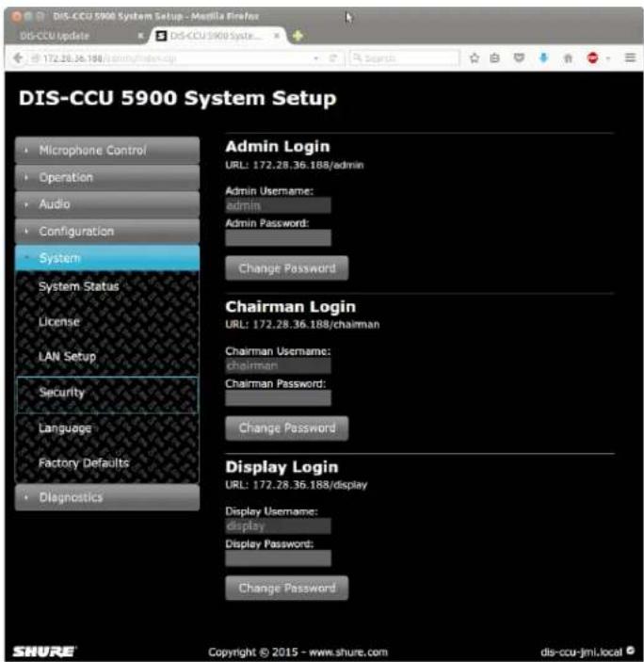Click the Admin Login heading
The image size is (644, 662).
click(278, 147)
